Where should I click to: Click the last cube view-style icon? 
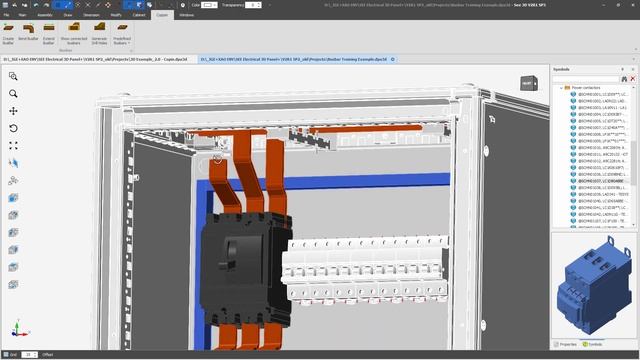click(13, 284)
